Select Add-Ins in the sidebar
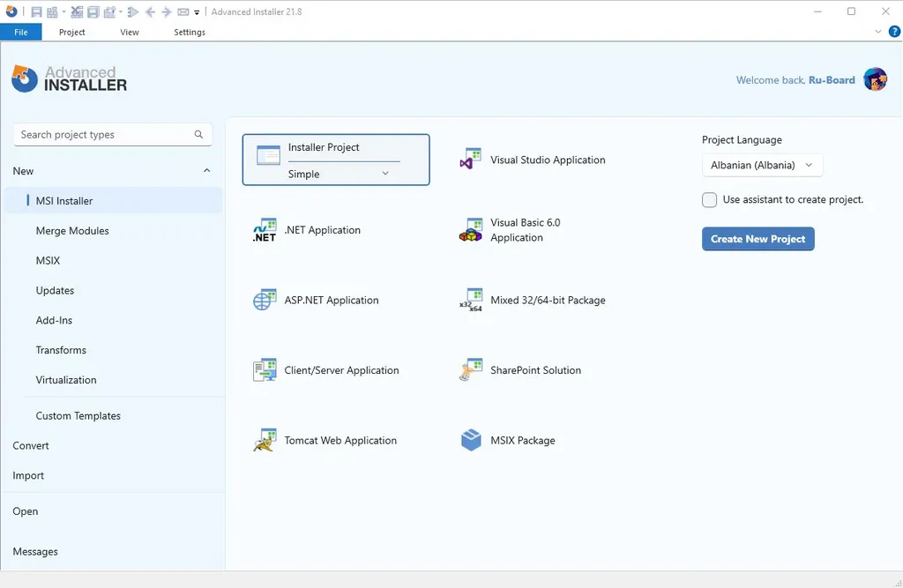 (x=54, y=320)
